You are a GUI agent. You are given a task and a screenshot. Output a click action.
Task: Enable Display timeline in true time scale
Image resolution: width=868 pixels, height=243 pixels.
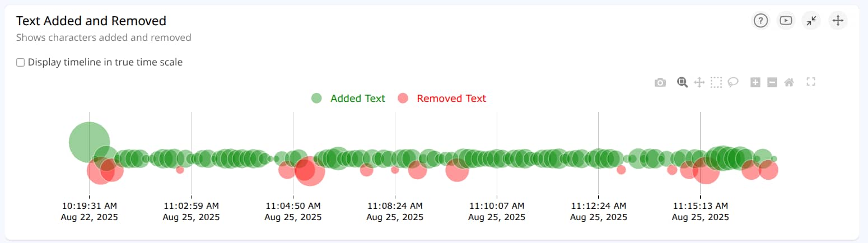20,63
